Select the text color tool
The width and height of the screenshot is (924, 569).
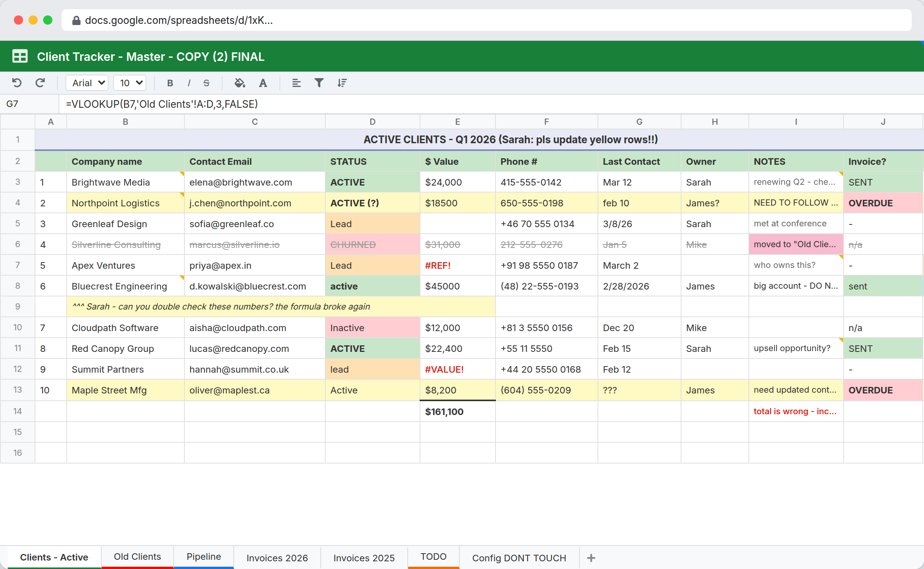tap(263, 83)
